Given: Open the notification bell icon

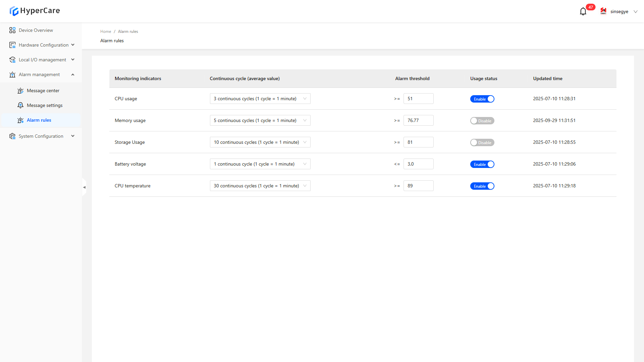Looking at the screenshot, I should [x=583, y=11].
